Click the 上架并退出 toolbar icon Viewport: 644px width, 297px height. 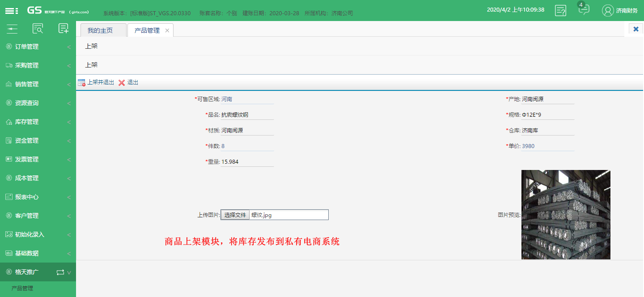coord(81,83)
